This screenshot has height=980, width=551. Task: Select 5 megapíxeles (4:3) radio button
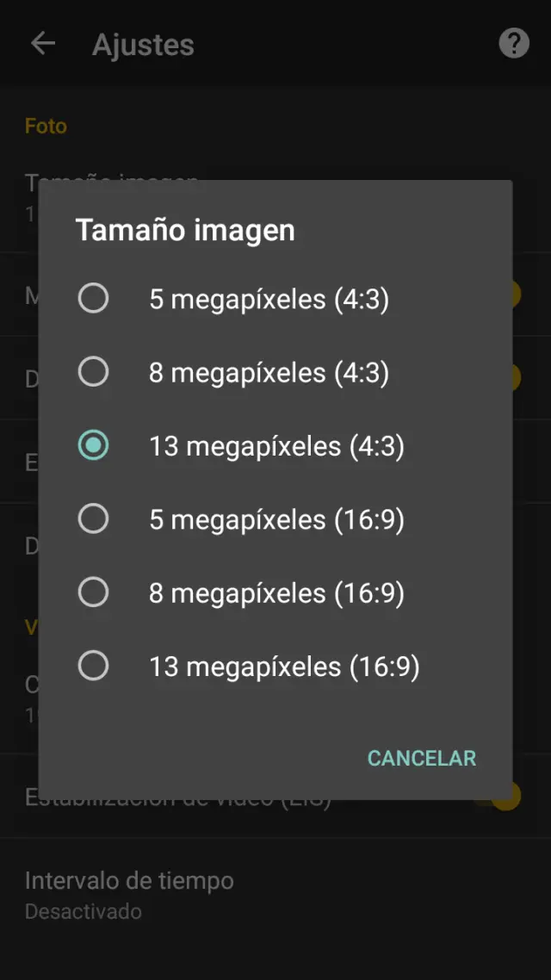93,299
